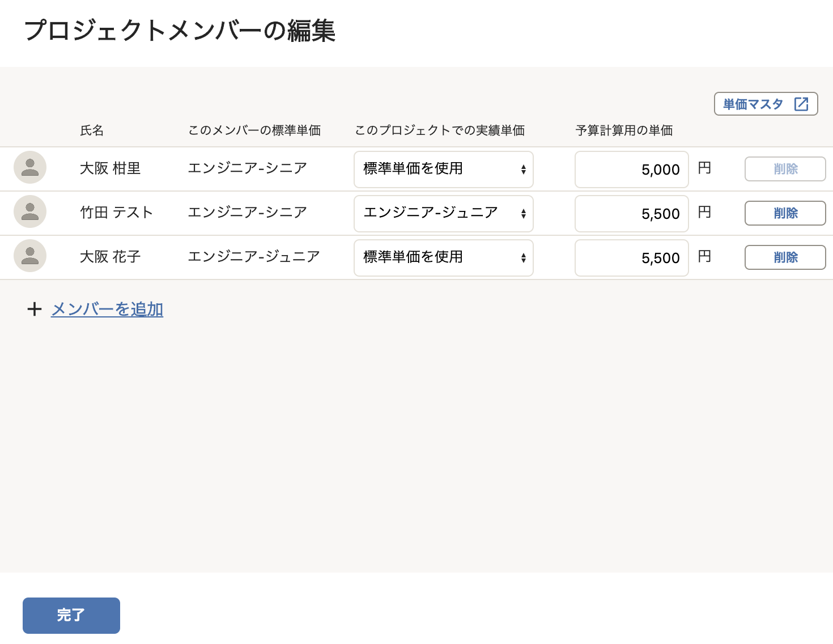Click avatar icon for 大阪 花子
Image resolution: width=833 pixels, height=644 pixels.
pyautogui.click(x=30, y=256)
